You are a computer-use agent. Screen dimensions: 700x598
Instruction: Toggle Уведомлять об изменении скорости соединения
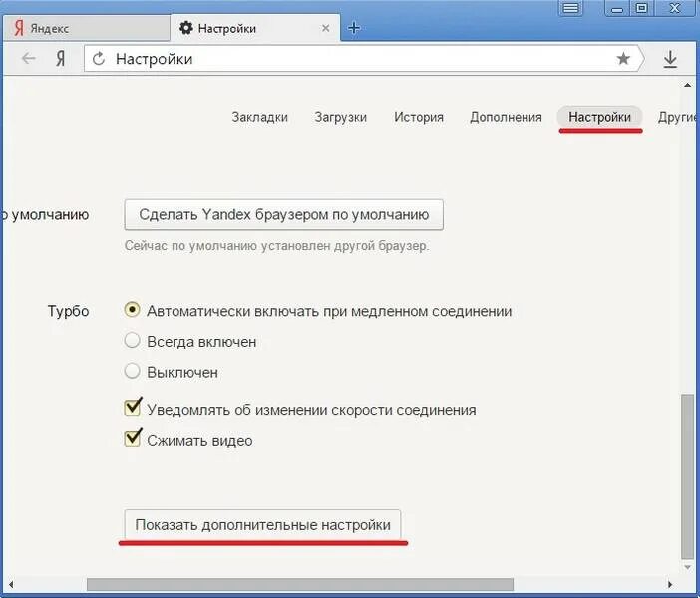[x=133, y=407]
